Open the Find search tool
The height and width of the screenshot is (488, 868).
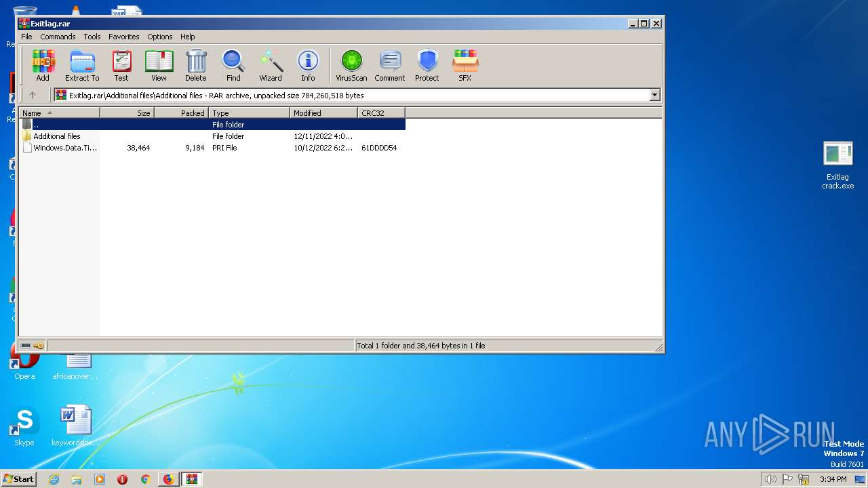click(233, 66)
